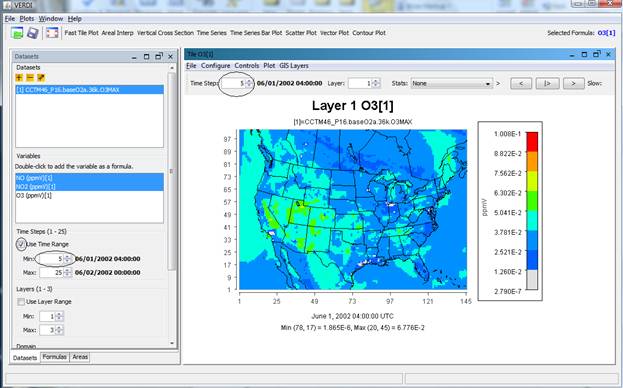
Task: Adjust time range Max spinner arrows
Action: (x=68, y=273)
